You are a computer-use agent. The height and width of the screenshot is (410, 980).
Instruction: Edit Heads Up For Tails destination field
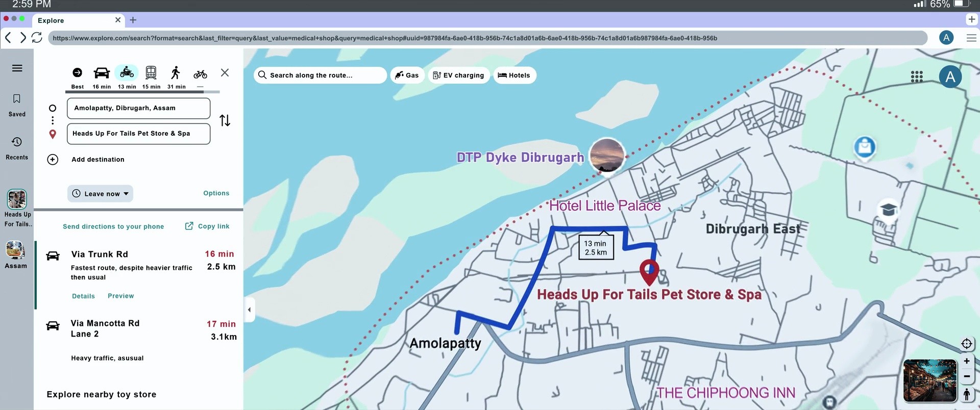(x=138, y=134)
